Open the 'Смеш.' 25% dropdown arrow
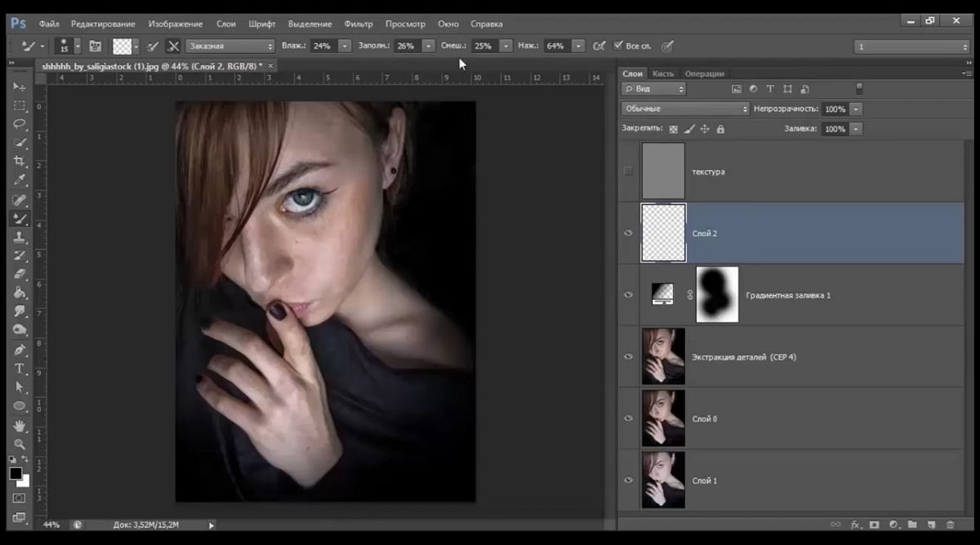 506,47
